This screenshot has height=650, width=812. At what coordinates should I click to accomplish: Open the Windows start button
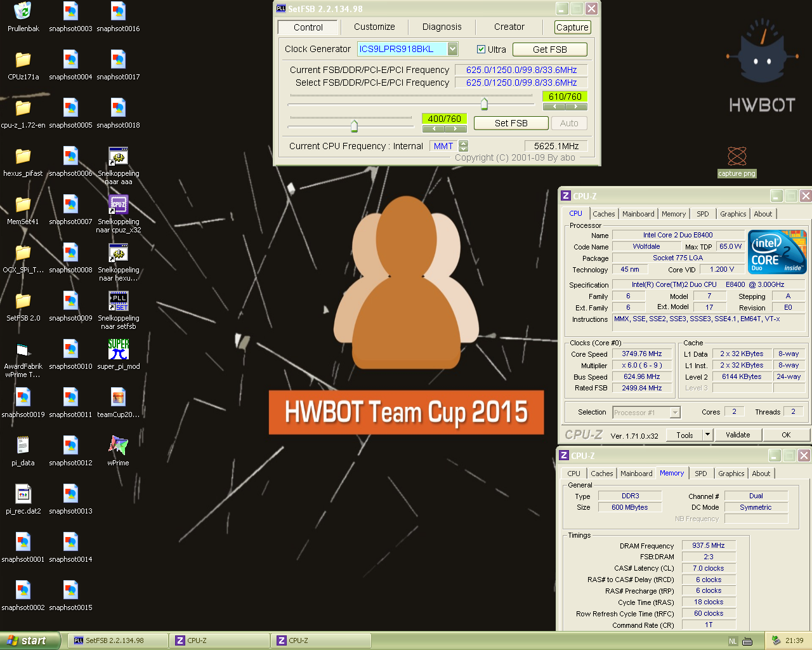click(30, 640)
